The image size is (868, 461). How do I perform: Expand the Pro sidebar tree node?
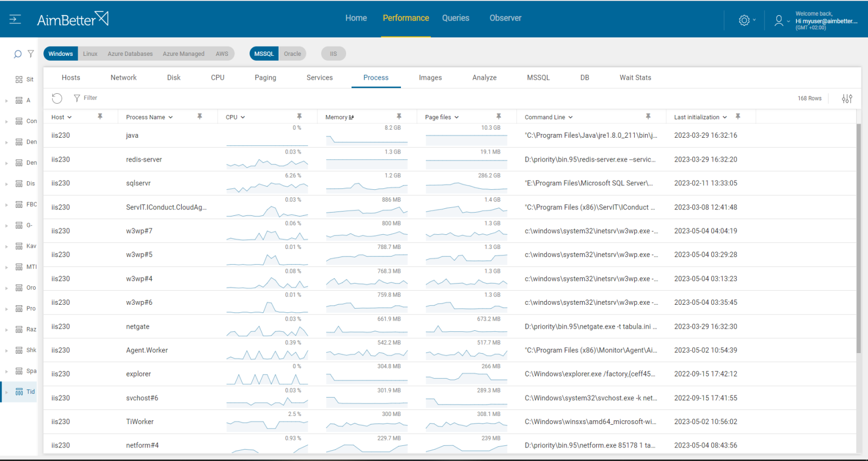(x=7, y=309)
